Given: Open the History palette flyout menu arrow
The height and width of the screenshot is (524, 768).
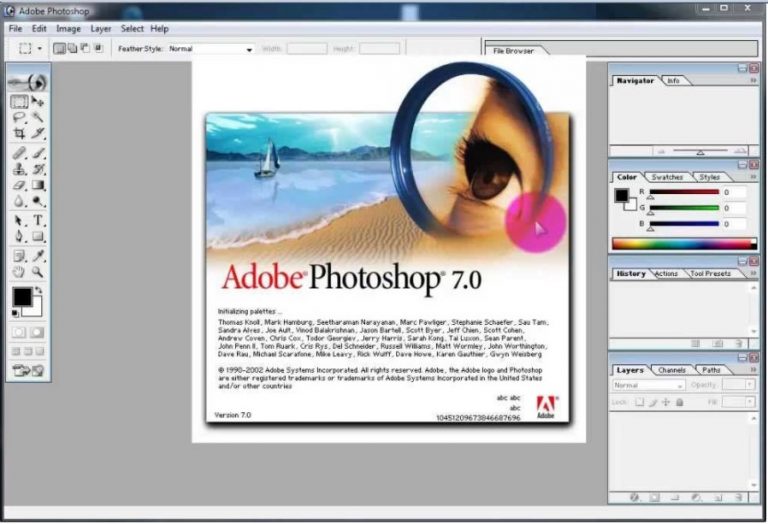Looking at the screenshot, I should pyautogui.click(x=753, y=273).
